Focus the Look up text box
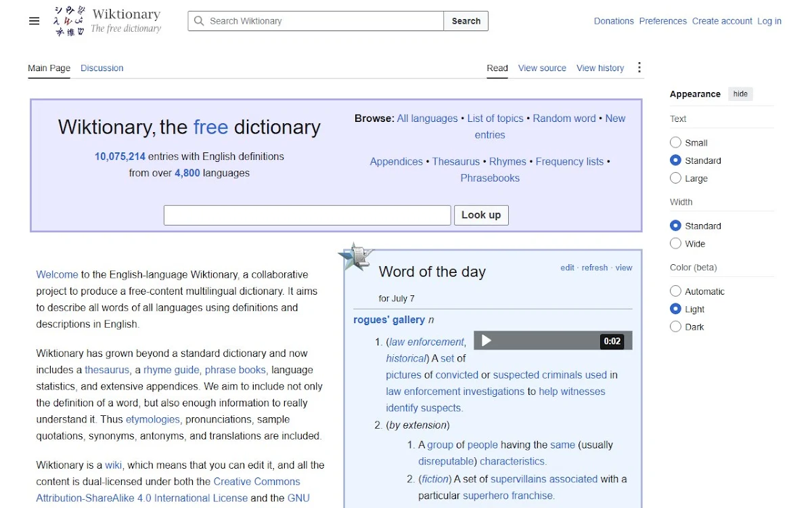 307,215
